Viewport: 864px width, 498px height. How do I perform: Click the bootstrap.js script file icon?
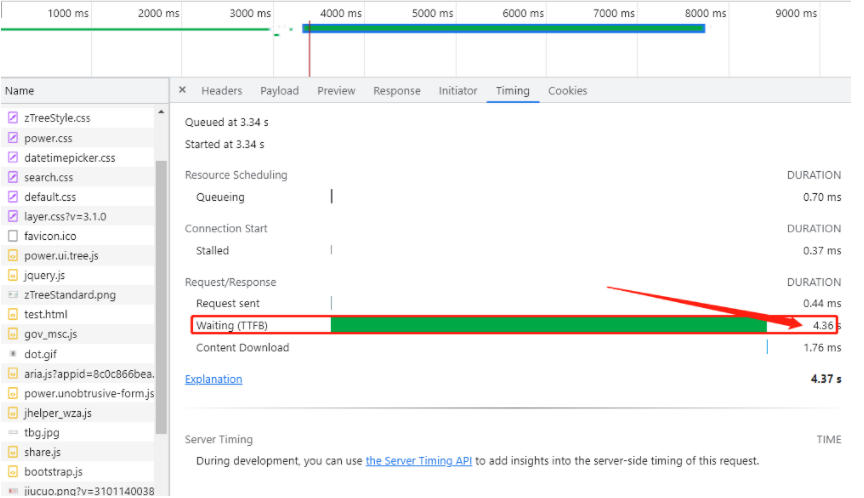(x=13, y=472)
